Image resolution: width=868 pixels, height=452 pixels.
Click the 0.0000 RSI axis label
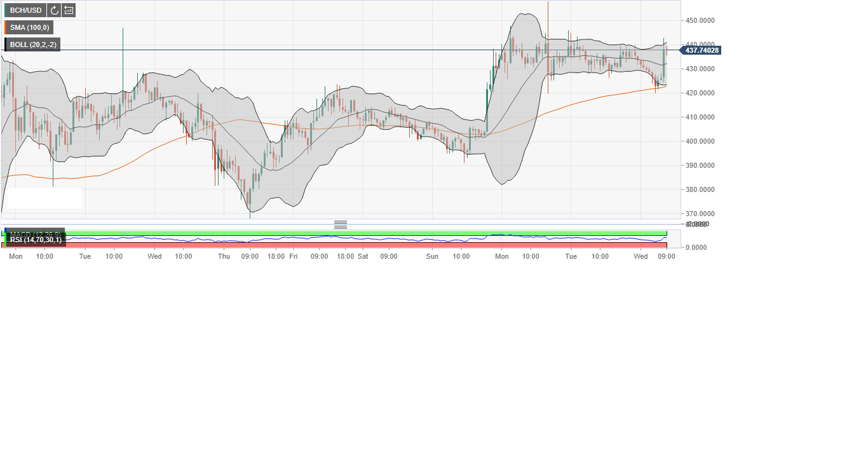point(698,247)
